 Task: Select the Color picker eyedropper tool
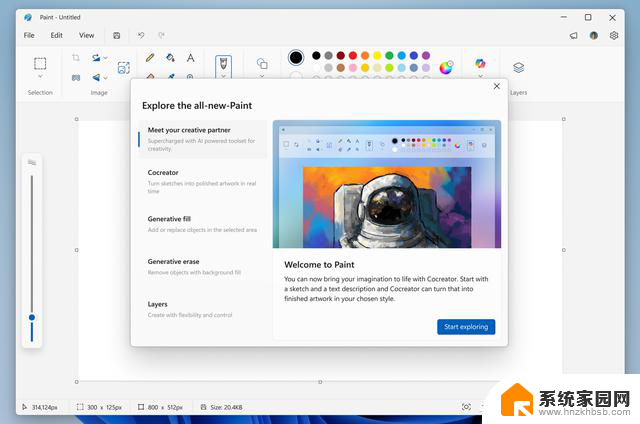click(171, 76)
